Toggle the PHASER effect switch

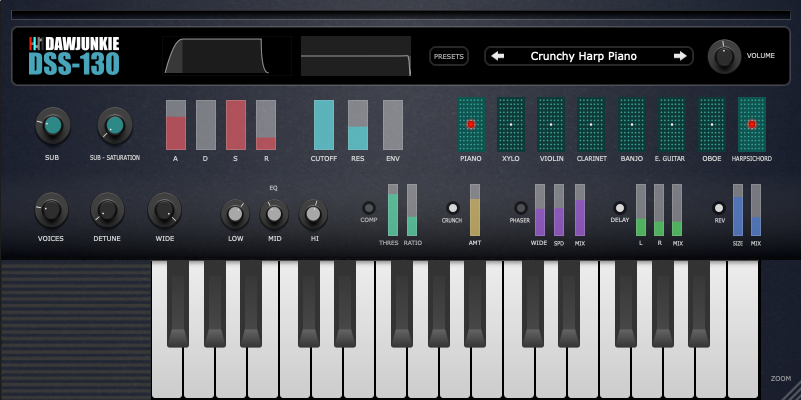(520, 207)
